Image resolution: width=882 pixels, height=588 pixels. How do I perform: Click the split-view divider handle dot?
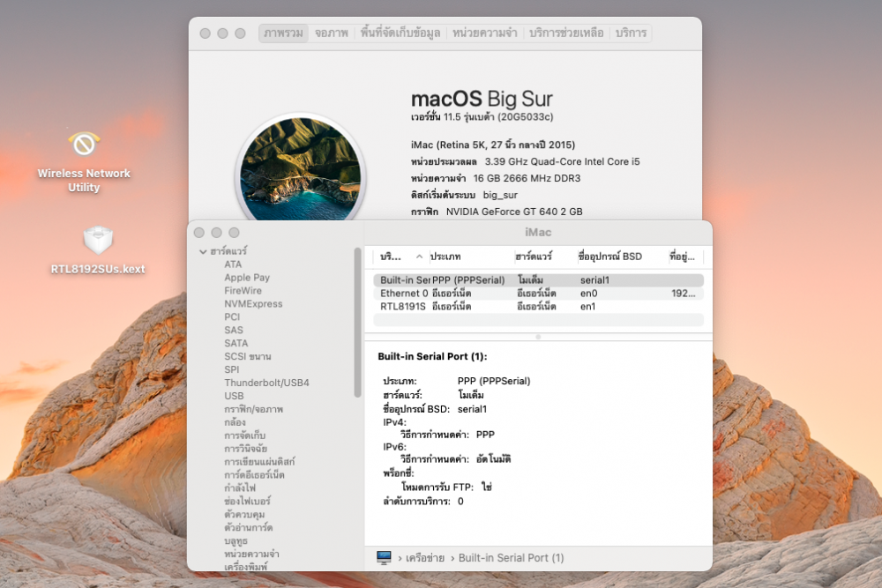pyautogui.click(x=538, y=337)
